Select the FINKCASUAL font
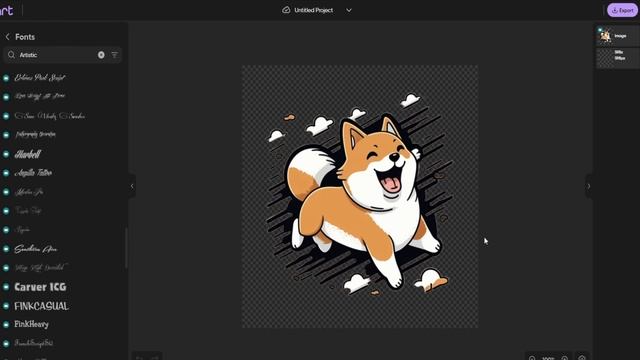The image size is (640, 360). (41, 306)
